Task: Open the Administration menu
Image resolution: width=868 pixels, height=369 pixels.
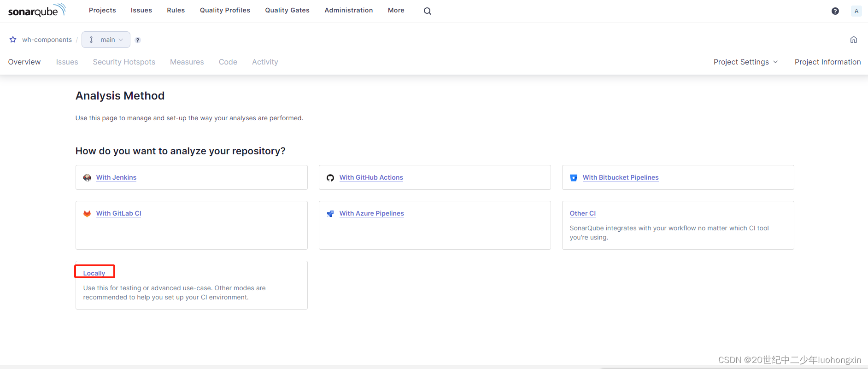Action: [349, 10]
